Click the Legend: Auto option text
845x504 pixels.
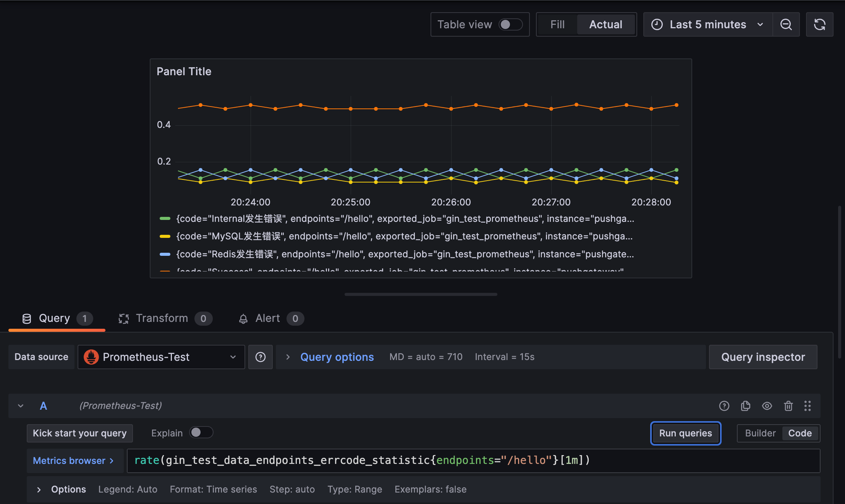pos(128,489)
